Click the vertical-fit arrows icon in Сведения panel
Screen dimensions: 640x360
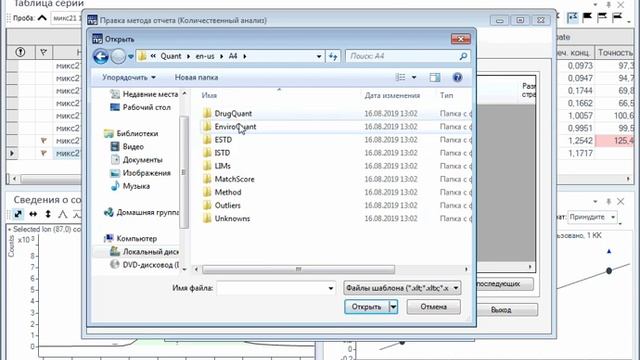point(48,214)
